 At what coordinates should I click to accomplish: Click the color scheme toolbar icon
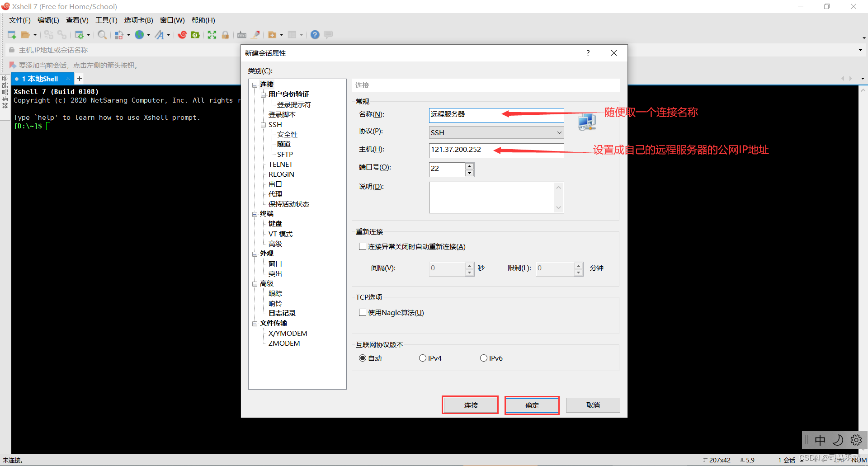pos(119,35)
